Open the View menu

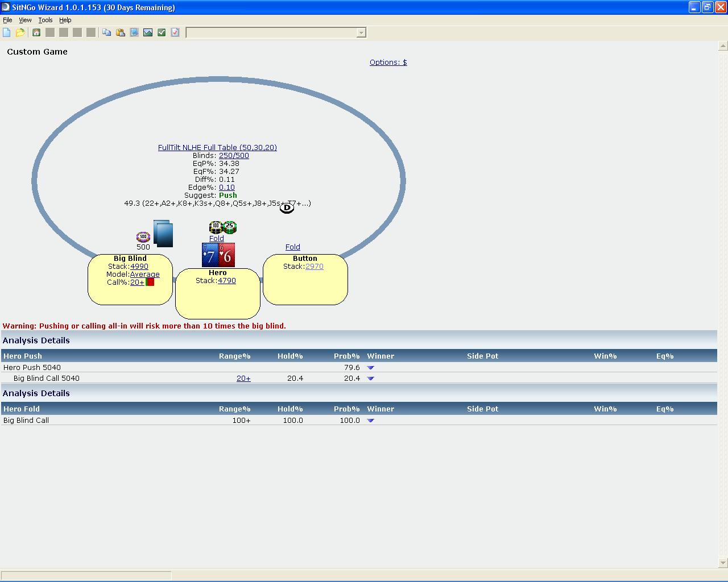click(25, 20)
